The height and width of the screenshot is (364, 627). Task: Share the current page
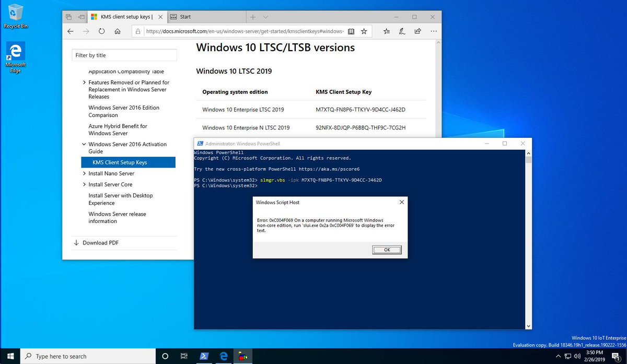tap(417, 31)
